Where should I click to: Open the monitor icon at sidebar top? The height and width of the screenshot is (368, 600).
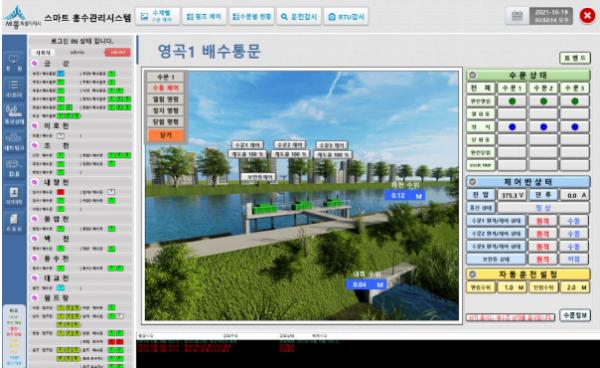[x=14, y=63]
